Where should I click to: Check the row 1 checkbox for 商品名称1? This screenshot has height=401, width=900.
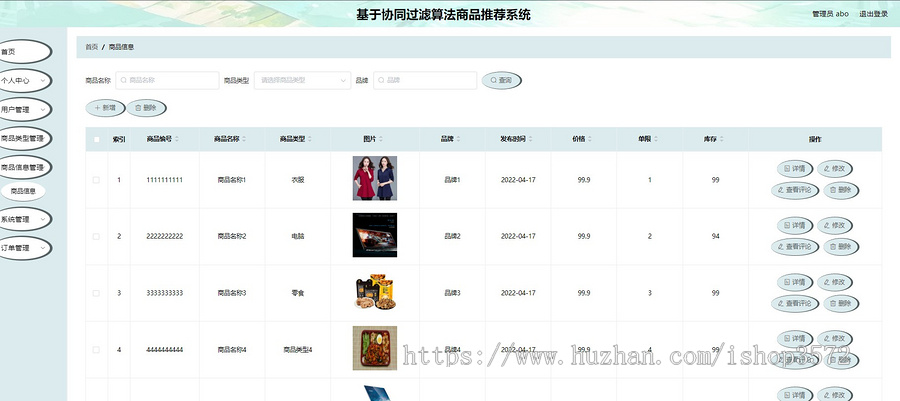pyautogui.click(x=96, y=180)
